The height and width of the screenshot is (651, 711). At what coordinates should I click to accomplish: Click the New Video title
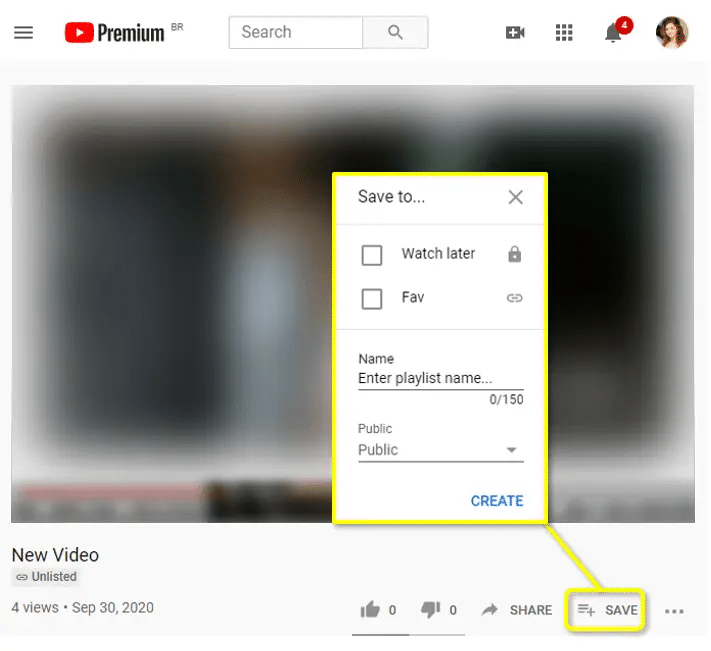click(x=55, y=555)
